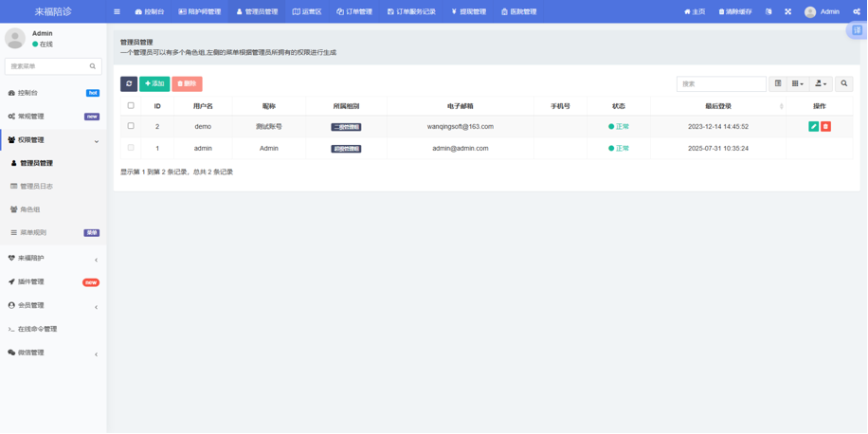Click the magnifier search button beside the table tools
The width and height of the screenshot is (868, 434).
[844, 84]
